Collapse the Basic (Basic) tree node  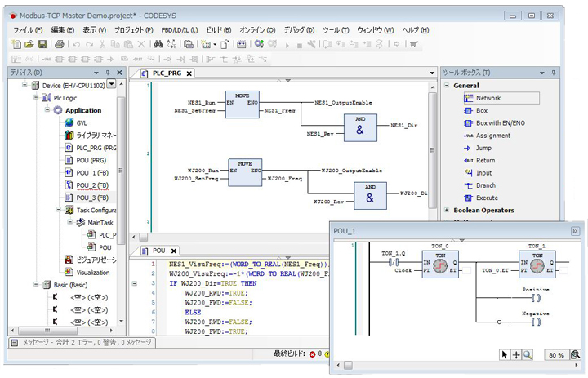[36, 285]
